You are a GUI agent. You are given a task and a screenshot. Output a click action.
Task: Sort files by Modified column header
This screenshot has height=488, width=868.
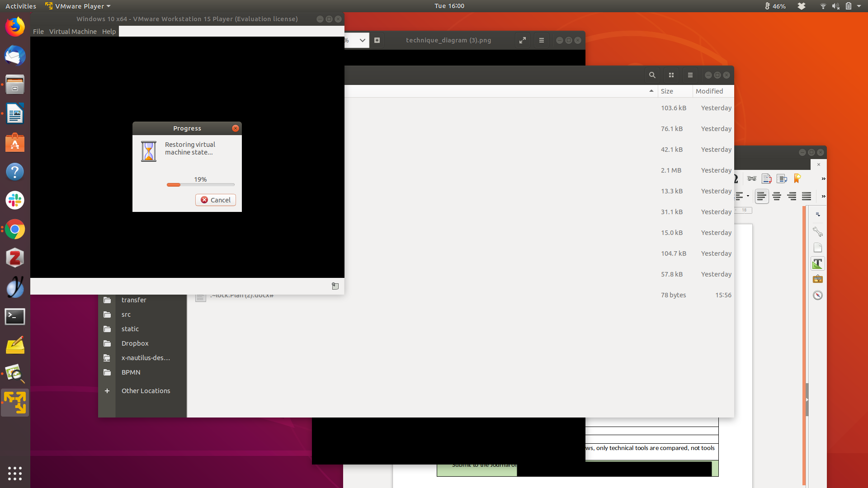709,91
